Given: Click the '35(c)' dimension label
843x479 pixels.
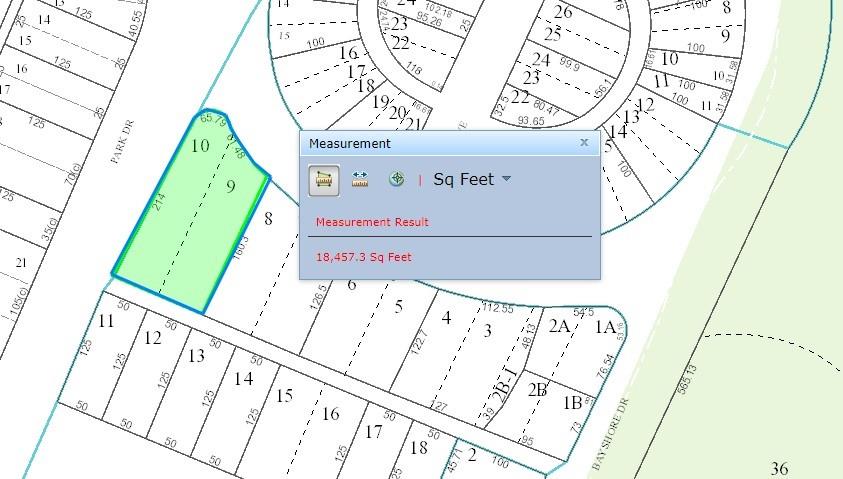Looking at the screenshot, I should (49, 229).
